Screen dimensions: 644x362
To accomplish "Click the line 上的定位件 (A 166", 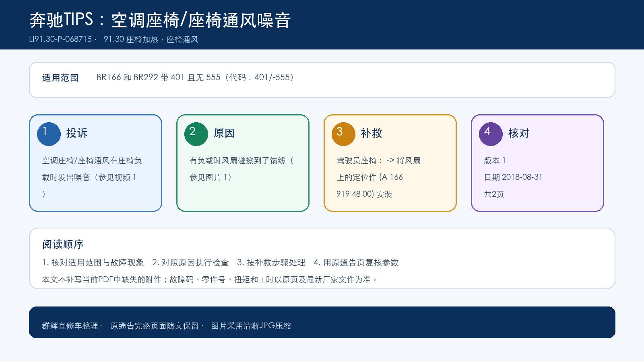I will [370, 177].
